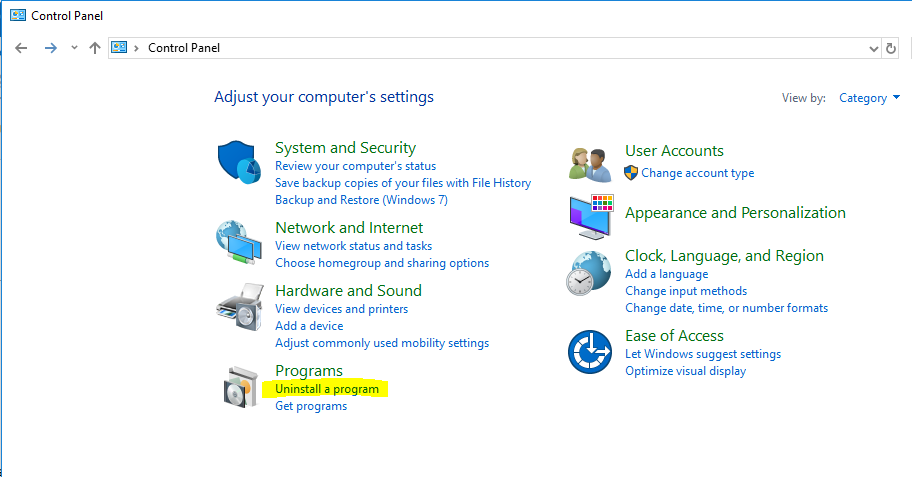Click the Control Panel icon in the address bar
Viewport: 912px width, 477px height.
click(119, 48)
